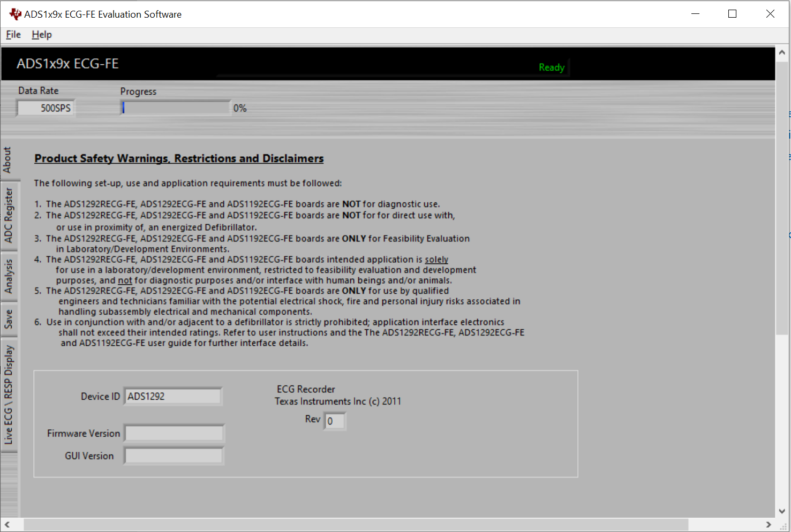Image resolution: width=791 pixels, height=532 pixels.
Task: Click the Data Rate 500SPS field
Action: coord(46,108)
